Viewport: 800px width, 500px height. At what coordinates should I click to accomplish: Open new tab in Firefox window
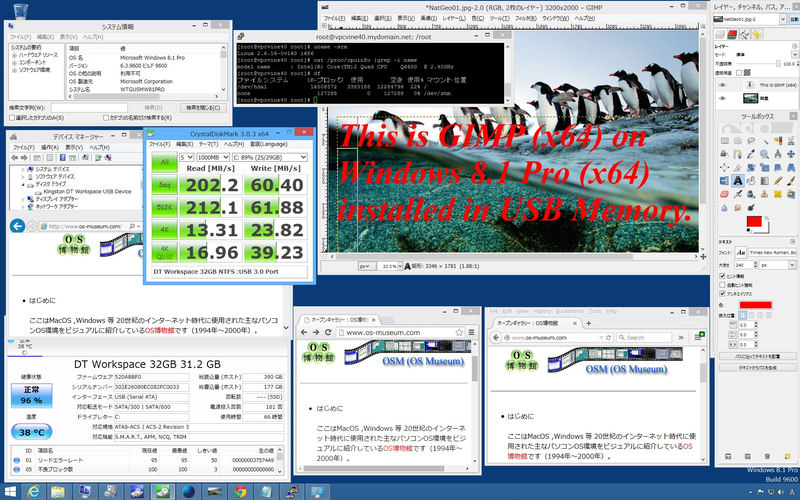coord(588,323)
